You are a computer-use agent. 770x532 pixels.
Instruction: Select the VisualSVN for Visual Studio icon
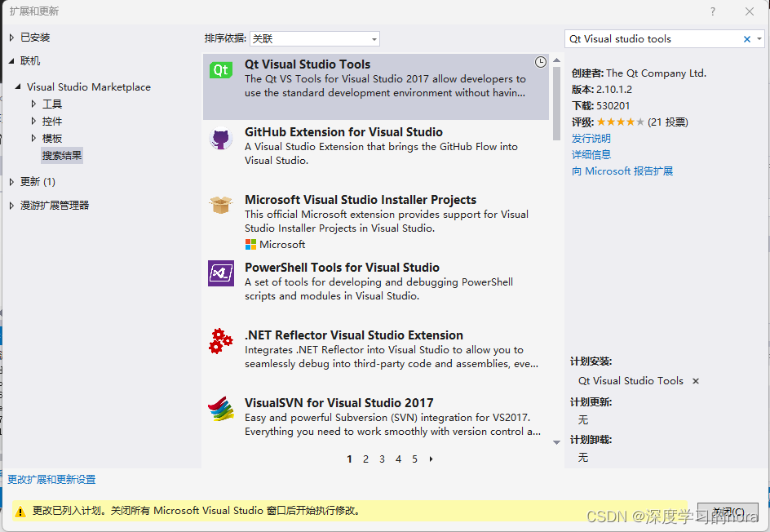click(220, 410)
